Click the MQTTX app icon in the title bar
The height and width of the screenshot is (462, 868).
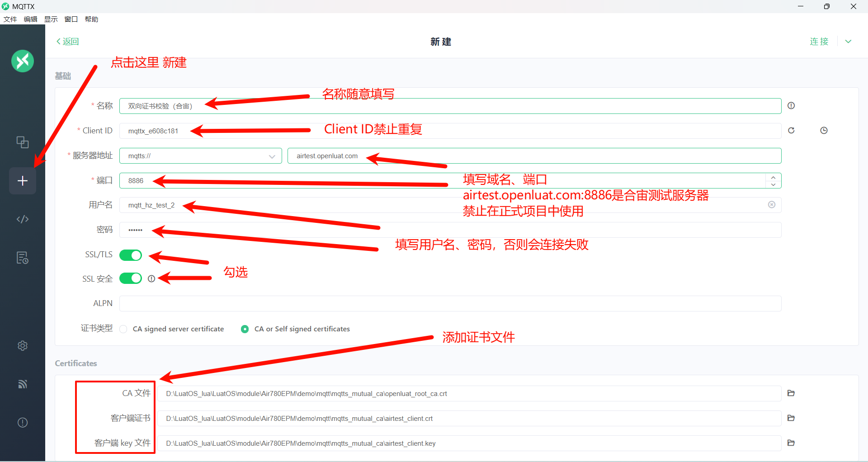click(x=5, y=6)
